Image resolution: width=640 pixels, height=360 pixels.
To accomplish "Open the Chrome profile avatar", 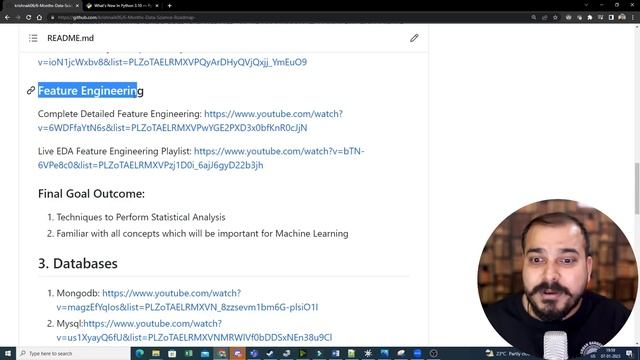I will [x=622, y=18].
